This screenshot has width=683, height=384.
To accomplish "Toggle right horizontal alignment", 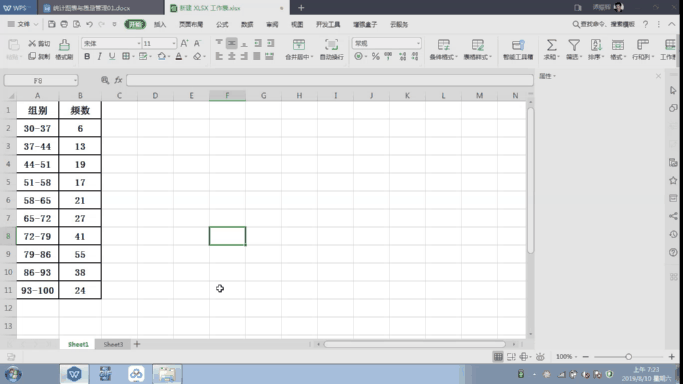I will [244, 57].
